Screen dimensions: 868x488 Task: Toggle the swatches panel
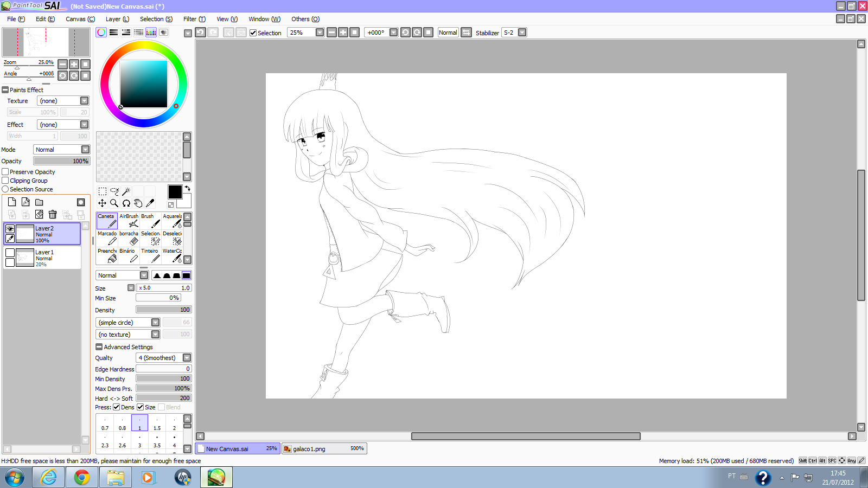click(151, 33)
